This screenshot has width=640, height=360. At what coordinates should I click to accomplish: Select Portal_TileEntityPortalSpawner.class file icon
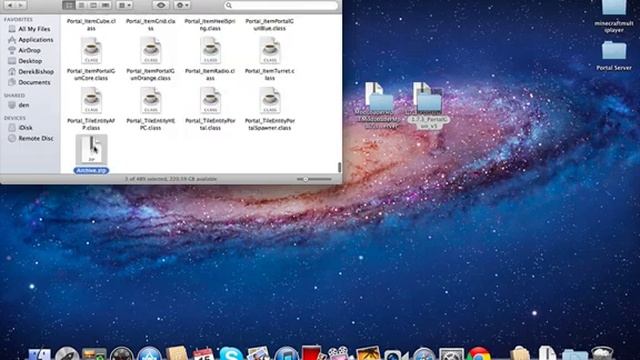click(x=270, y=100)
